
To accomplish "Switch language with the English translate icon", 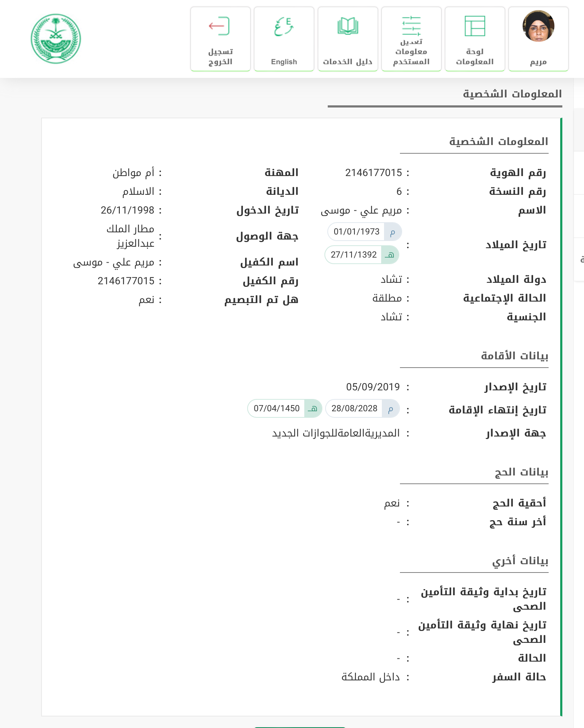I will 284,26.
